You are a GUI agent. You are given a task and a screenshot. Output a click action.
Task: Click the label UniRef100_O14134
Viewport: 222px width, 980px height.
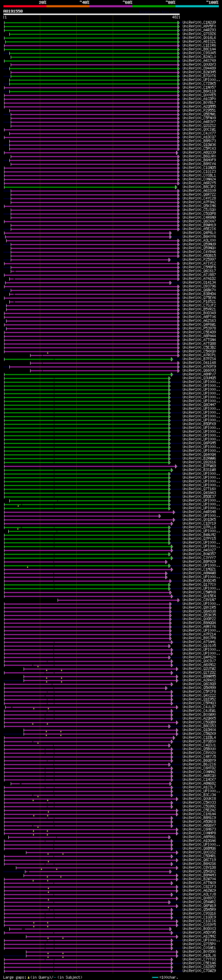pos(199,282)
